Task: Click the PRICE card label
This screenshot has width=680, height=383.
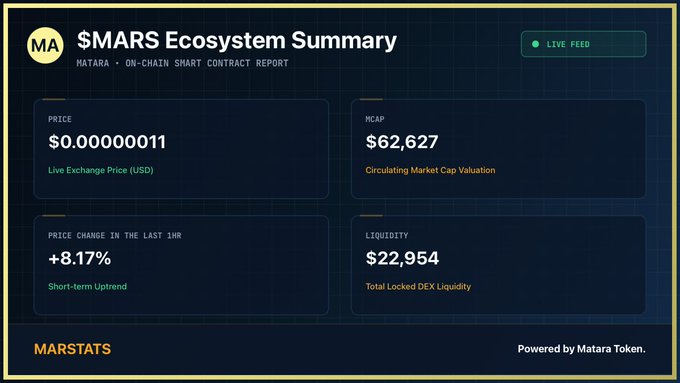Action: point(60,119)
